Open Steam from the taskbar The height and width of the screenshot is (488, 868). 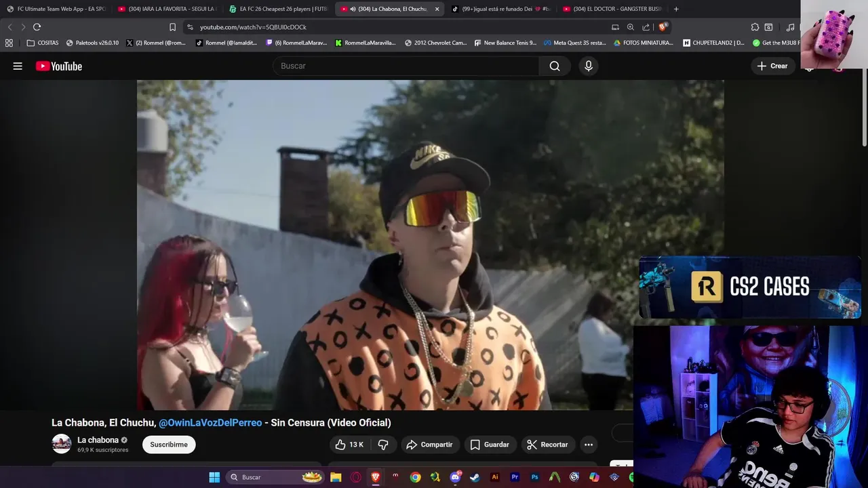(475, 477)
